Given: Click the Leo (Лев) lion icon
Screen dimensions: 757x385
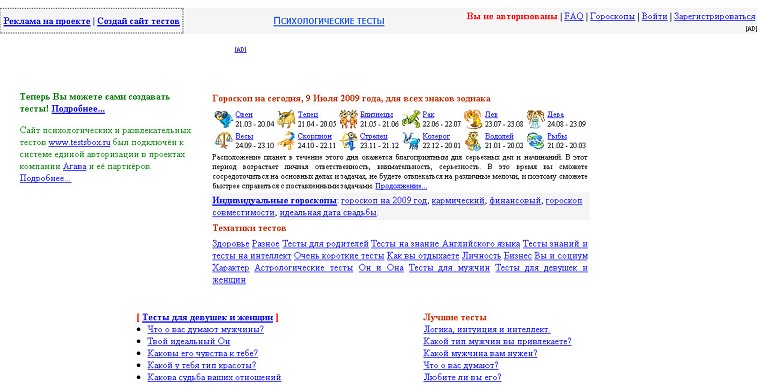Looking at the screenshot, I should pyautogui.click(x=473, y=119).
